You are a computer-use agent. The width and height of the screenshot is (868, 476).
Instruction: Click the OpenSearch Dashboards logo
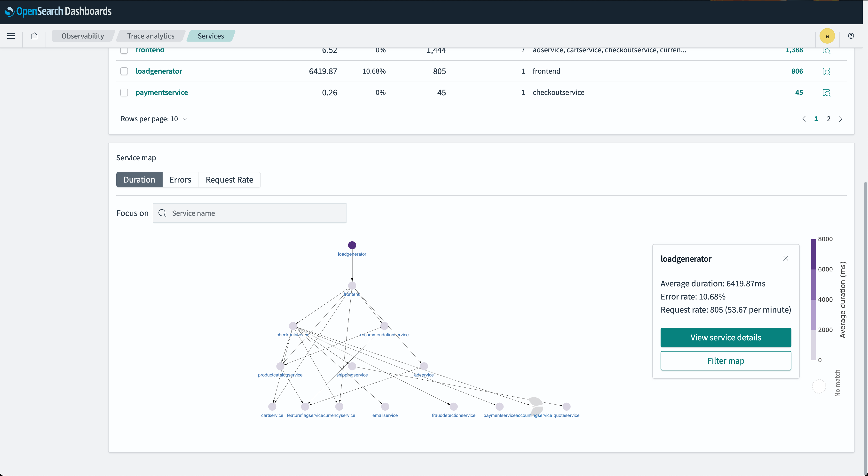pyautogui.click(x=58, y=11)
